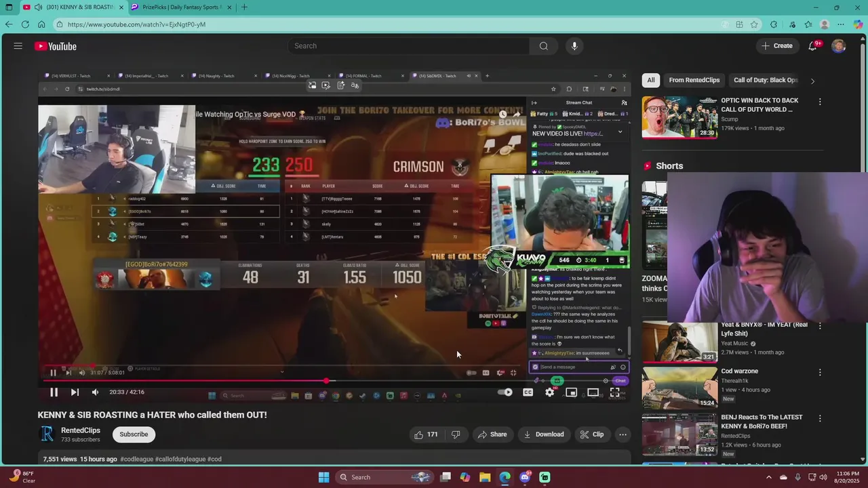Open Discord from the taskbar
This screenshot has width=868, height=488.
click(x=525, y=477)
